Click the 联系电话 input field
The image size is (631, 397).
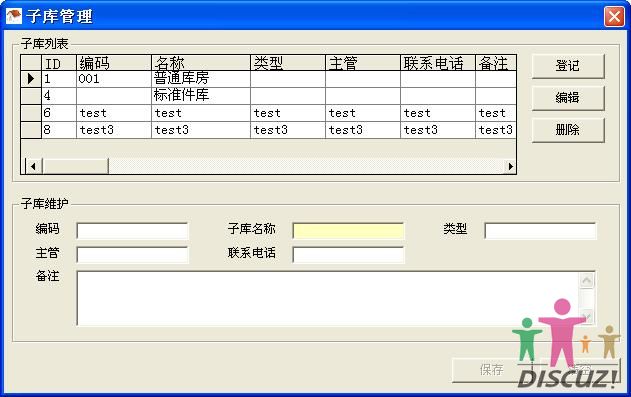tap(348, 255)
